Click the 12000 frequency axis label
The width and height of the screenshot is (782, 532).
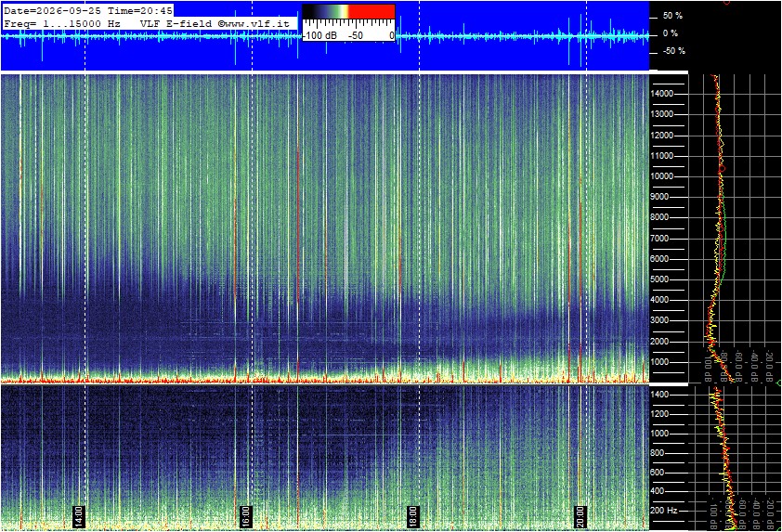click(662, 136)
